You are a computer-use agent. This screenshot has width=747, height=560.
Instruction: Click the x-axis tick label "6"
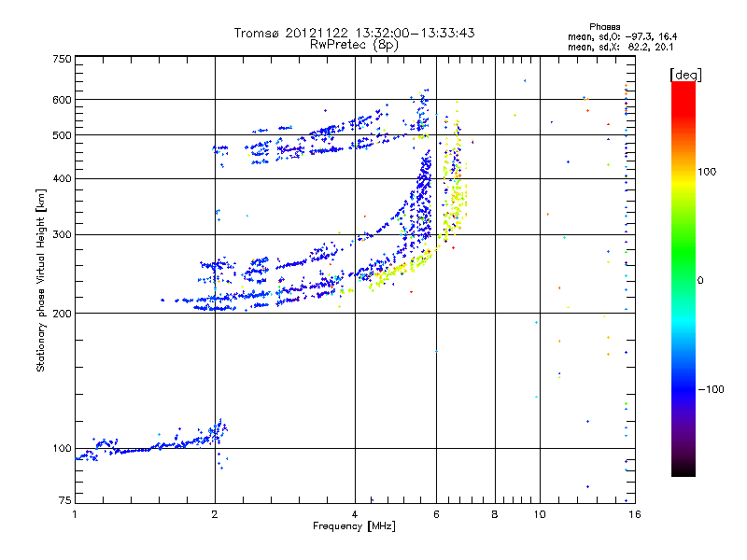point(436,514)
